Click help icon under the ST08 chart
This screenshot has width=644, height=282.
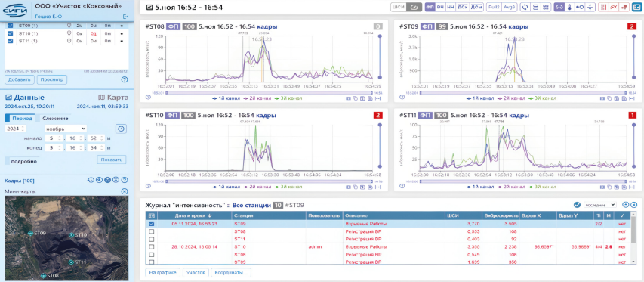[148, 98]
